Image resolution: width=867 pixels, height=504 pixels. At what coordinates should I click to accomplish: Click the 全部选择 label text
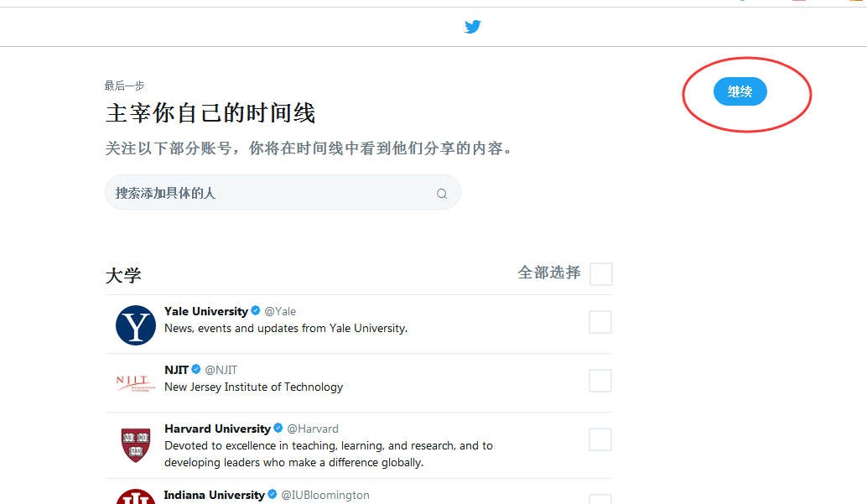(x=549, y=273)
